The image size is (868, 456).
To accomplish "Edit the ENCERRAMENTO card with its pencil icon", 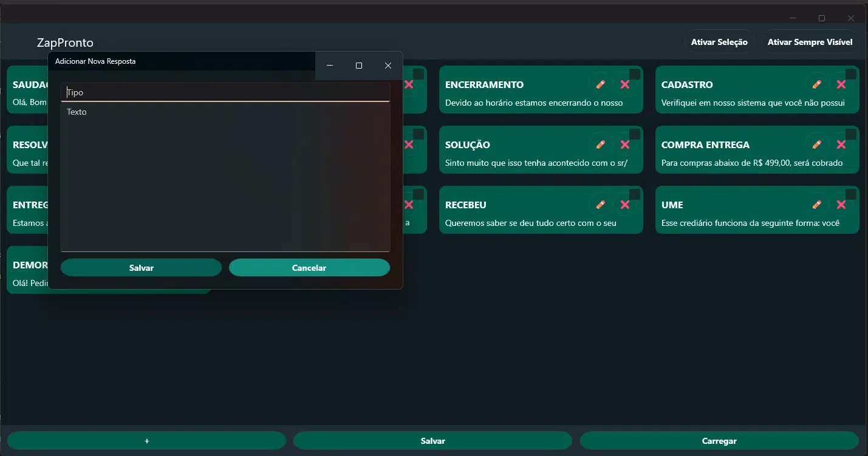I will (601, 84).
